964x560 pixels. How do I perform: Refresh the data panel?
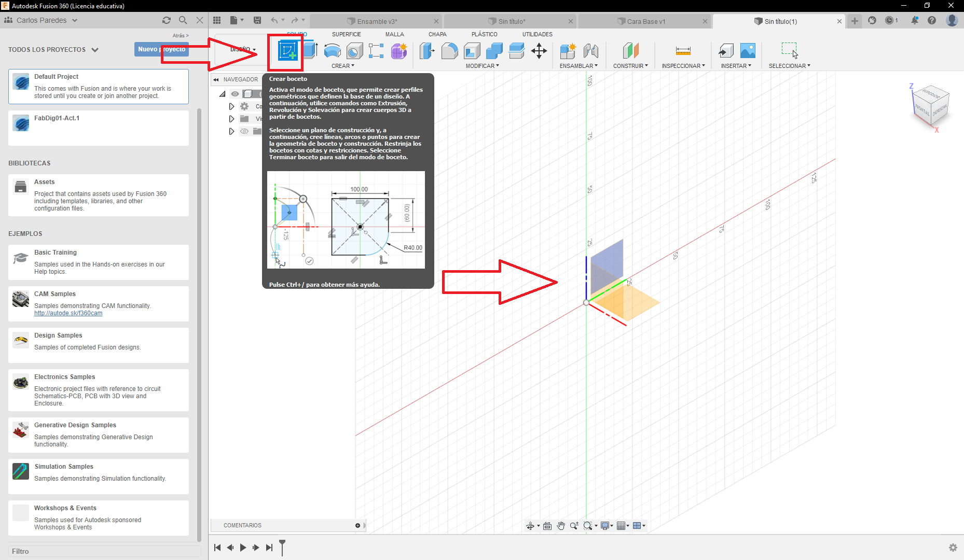(x=167, y=20)
